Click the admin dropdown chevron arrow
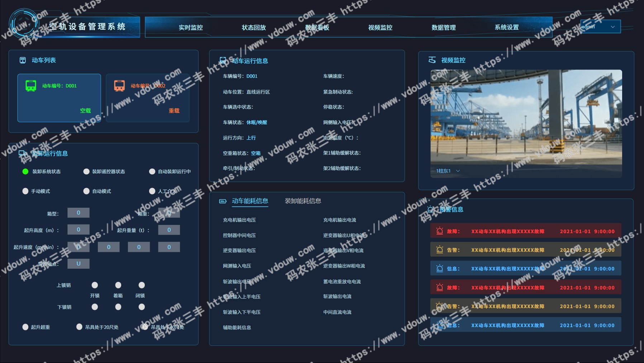 pos(613,27)
